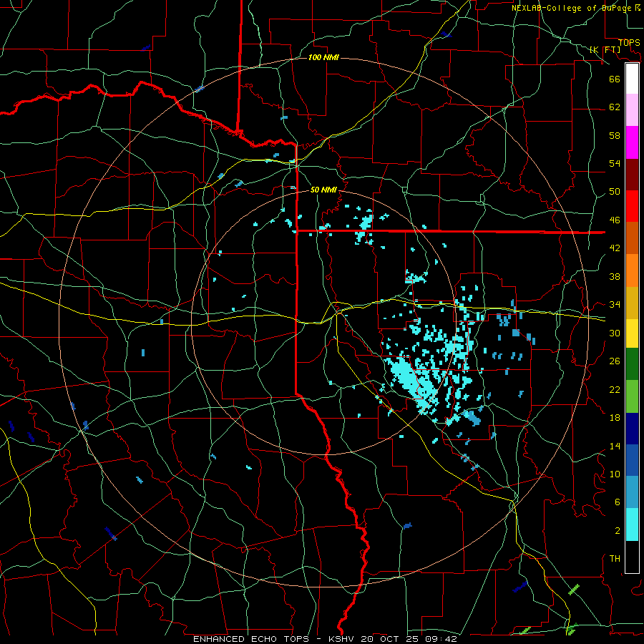Click the "09:42" timestamp
The image size is (644, 644).
click(x=441, y=639)
